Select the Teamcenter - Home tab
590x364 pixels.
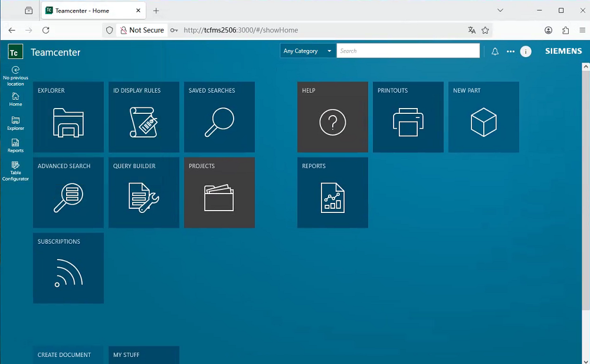pos(93,11)
